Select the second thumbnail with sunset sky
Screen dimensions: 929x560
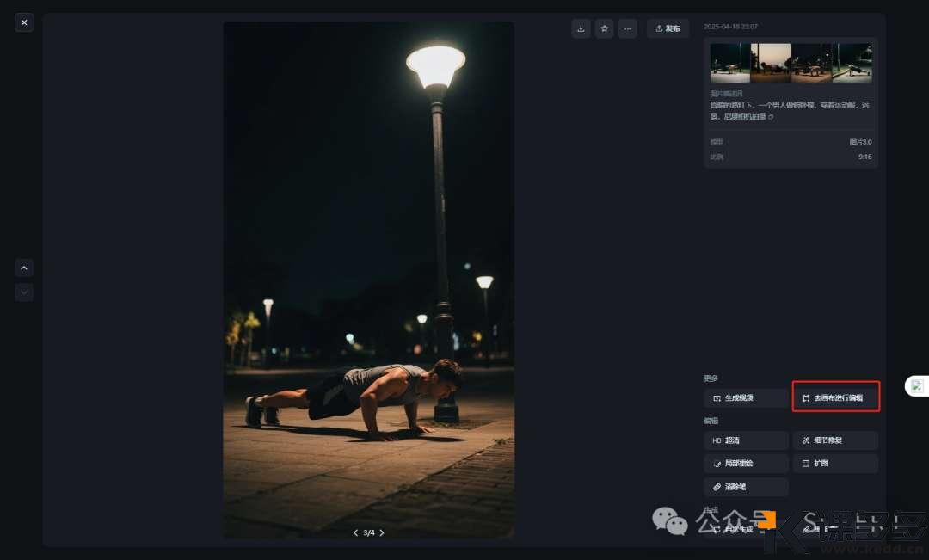tap(771, 63)
